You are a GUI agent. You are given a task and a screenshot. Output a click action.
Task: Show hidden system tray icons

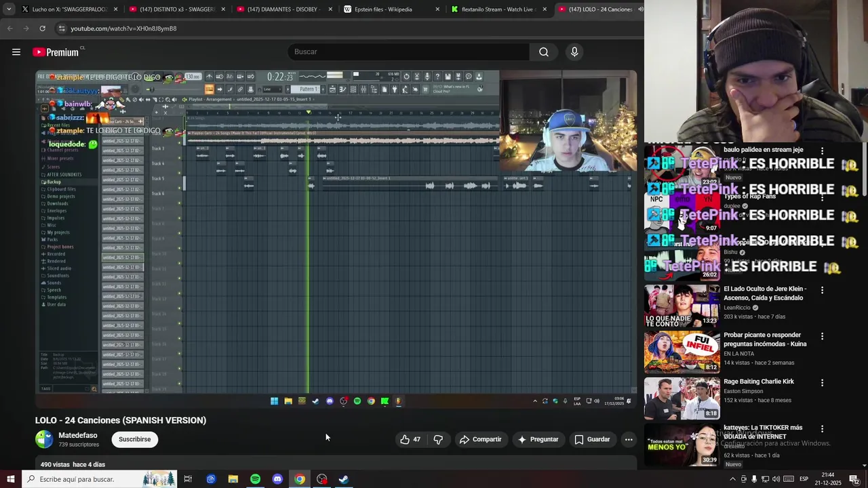click(732, 479)
